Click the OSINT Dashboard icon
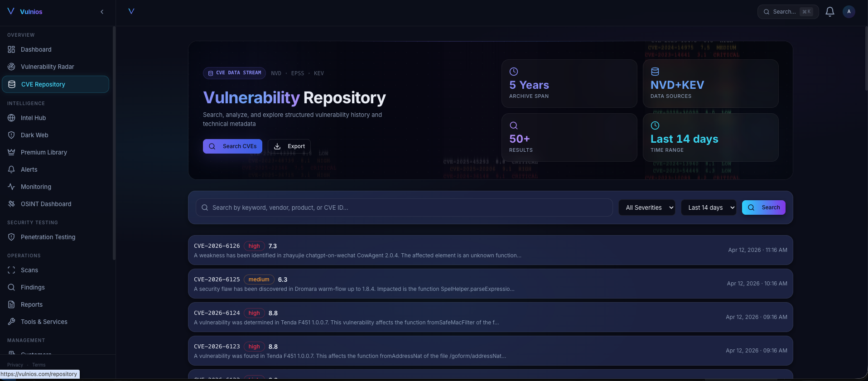 pyautogui.click(x=11, y=204)
